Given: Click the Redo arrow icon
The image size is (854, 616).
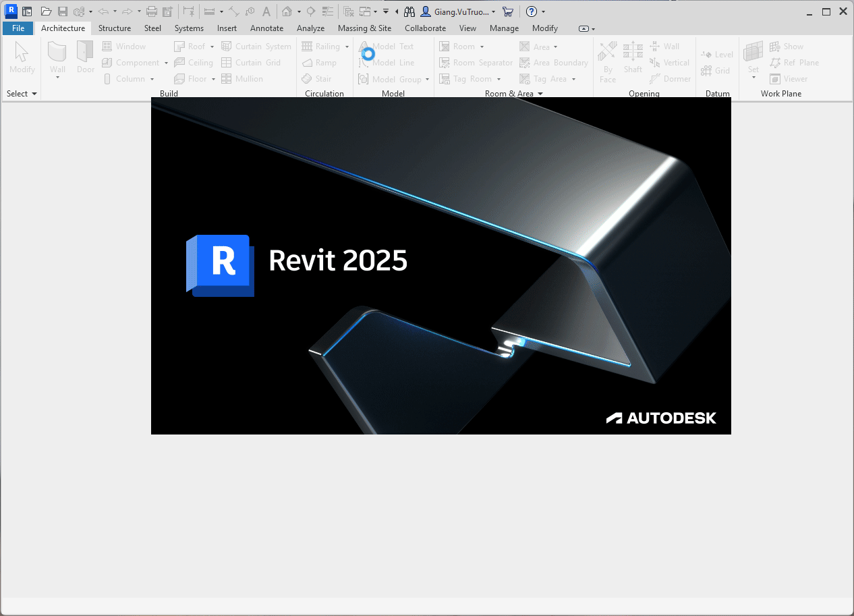Looking at the screenshot, I should tap(127, 11).
